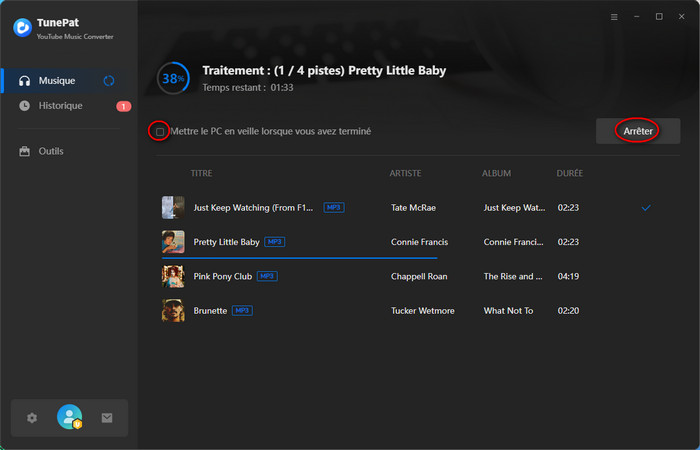The width and height of the screenshot is (700, 450).
Task: Minimize the TunePat window
Action: [x=637, y=17]
